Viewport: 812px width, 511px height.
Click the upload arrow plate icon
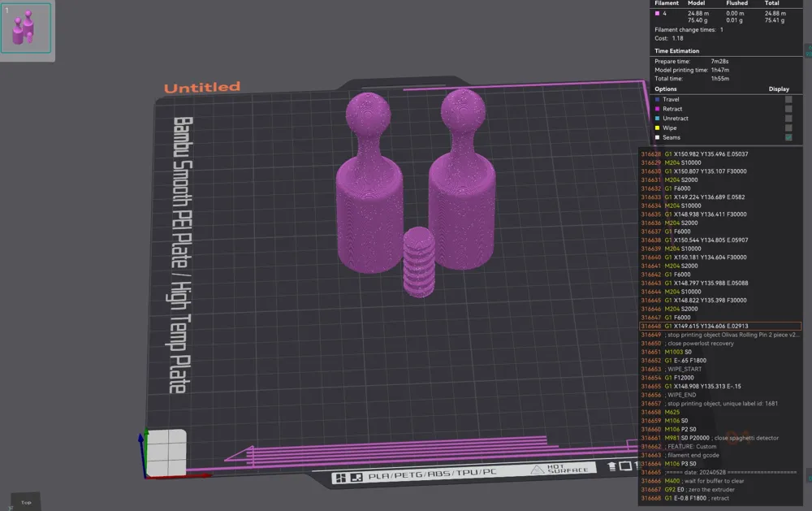(x=611, y=466)
